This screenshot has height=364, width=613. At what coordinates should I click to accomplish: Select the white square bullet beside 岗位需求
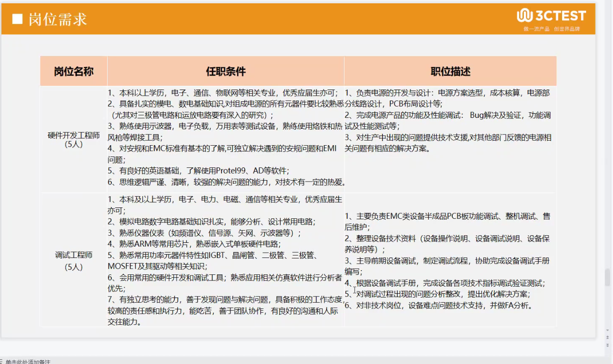[17, 19]
